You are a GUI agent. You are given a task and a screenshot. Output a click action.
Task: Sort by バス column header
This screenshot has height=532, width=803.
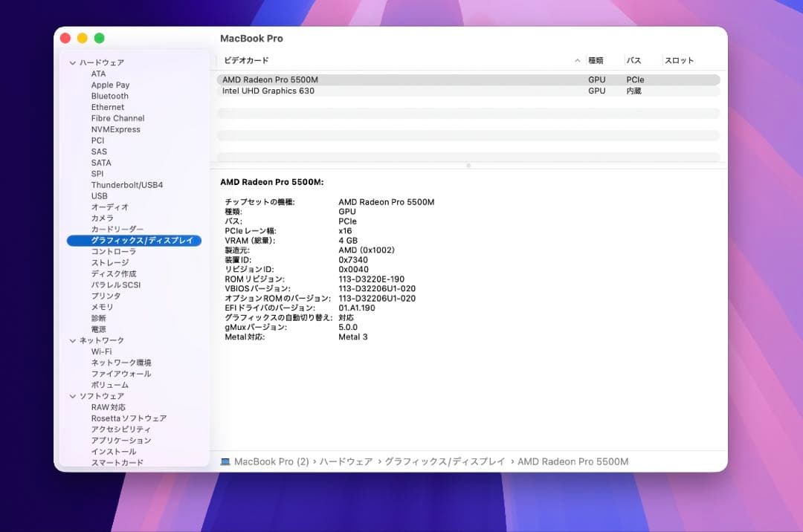pyautogui.click(x=633, y=60)
